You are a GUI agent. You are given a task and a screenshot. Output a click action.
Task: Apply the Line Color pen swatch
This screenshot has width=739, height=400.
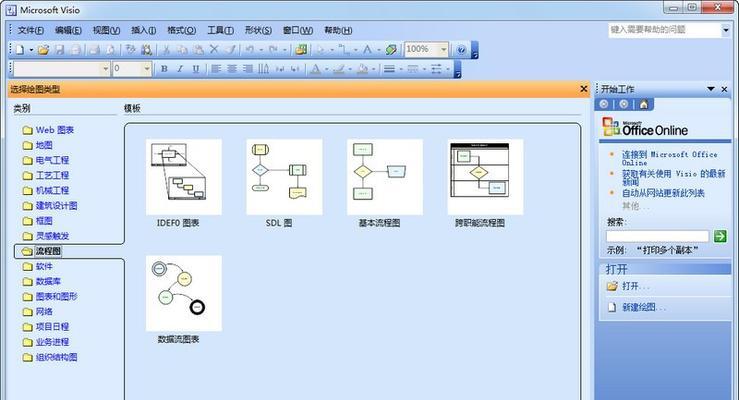click(339, 69)
